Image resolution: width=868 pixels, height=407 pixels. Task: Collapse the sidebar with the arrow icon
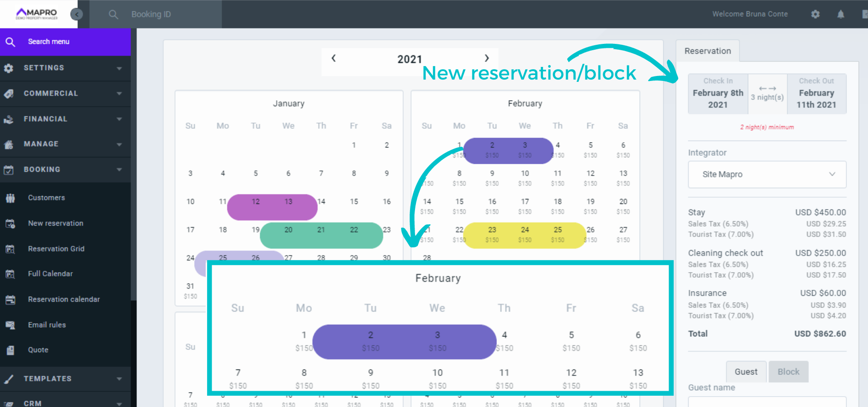coord(77,14)
